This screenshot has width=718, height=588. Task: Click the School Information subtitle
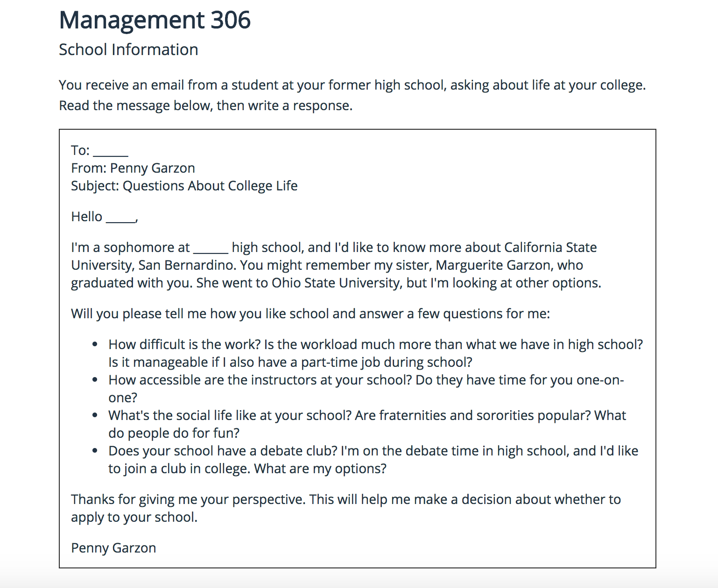[128, 49]
